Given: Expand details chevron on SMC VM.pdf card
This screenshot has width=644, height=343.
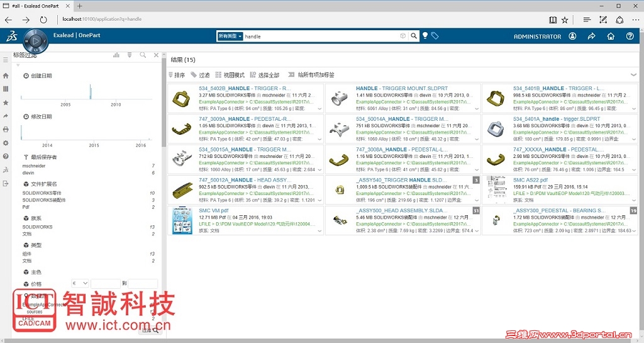Looking at the screenshot, I should pos(319,231).
